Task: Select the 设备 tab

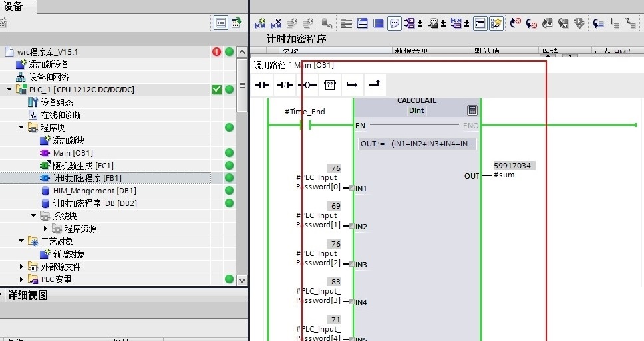Action: click(13, 6)
